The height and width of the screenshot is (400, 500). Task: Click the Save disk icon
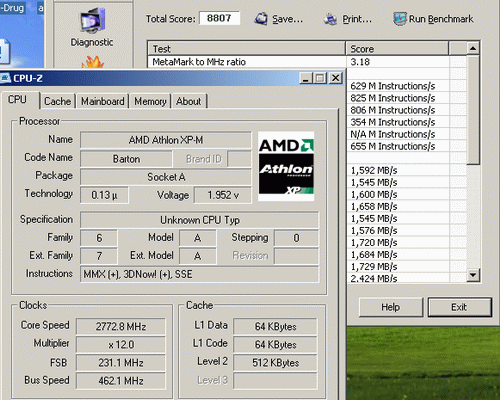tap(261, 19)
